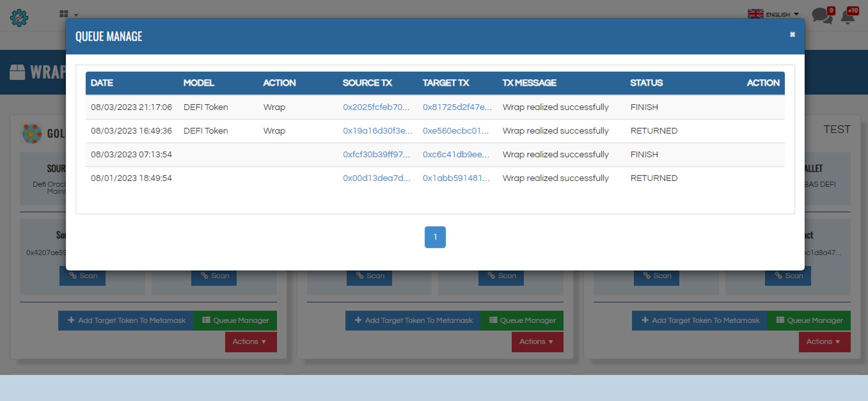Viewport: 868px width, 401px height.
Task: Close the Queue Manage dialog
Action: (792, 35)
